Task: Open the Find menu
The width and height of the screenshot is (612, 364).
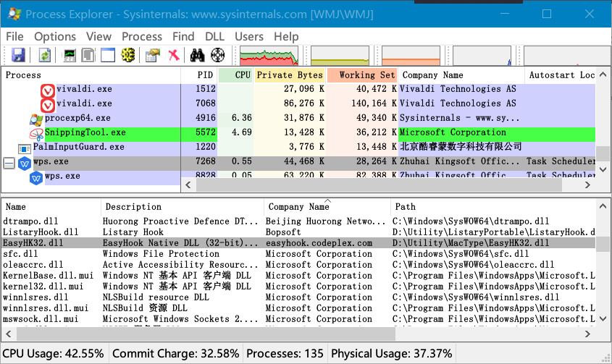Action: click(183, 36)
